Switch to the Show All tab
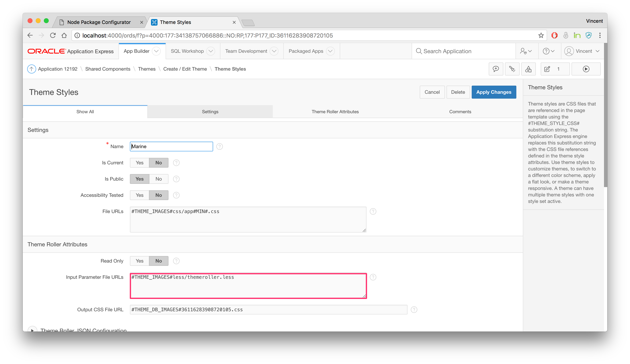The image size is (630, 364). pyautogui.click(x=85, y=112)
